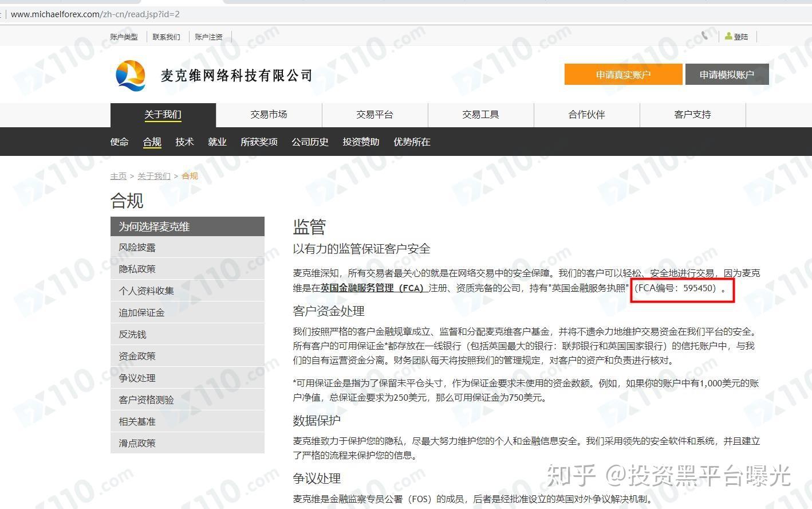Click 客户资金处理 section heading
This screenshot has height=509, width=812.
coord(329,311)
